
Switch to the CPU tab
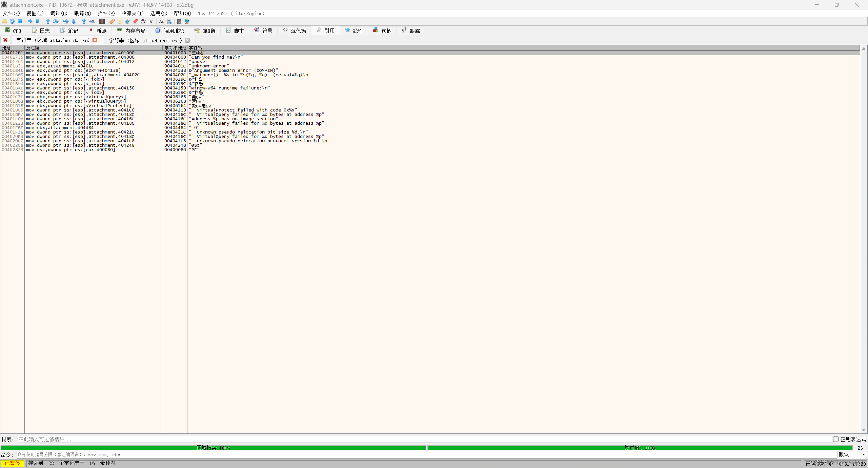(x=13, y=30)
